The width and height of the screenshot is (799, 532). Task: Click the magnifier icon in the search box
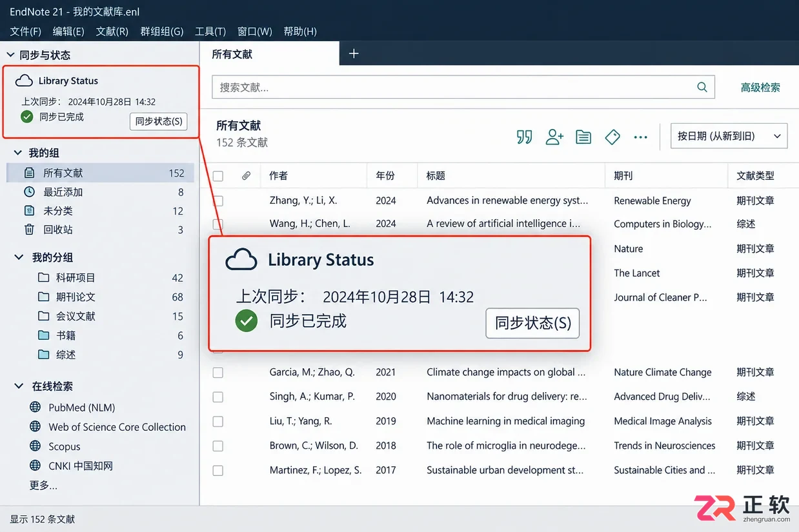(x=702, y=87)
